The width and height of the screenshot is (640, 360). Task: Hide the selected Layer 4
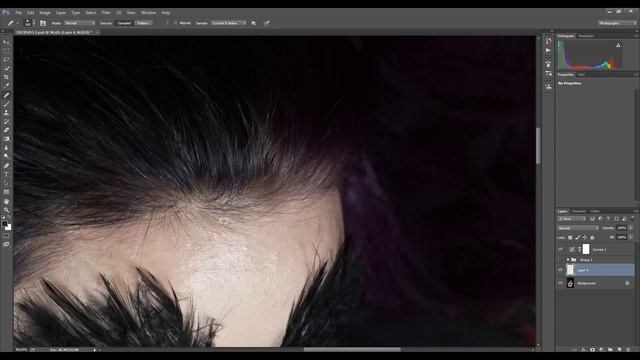(560, 270)
